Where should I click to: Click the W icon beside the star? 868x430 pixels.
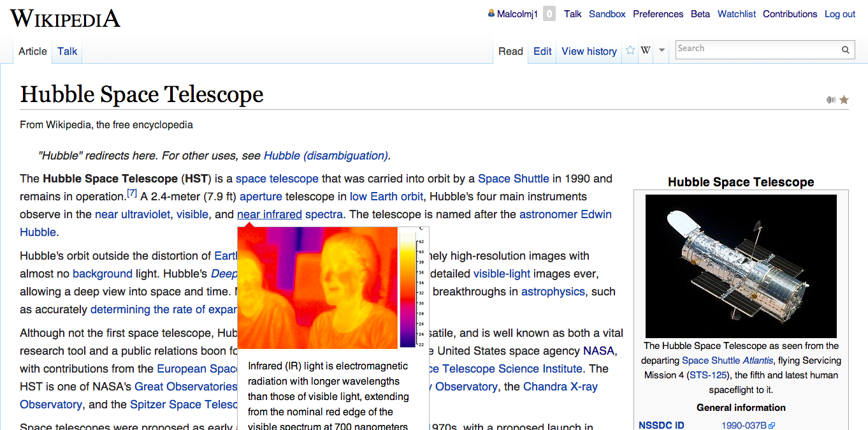[646, 50]
